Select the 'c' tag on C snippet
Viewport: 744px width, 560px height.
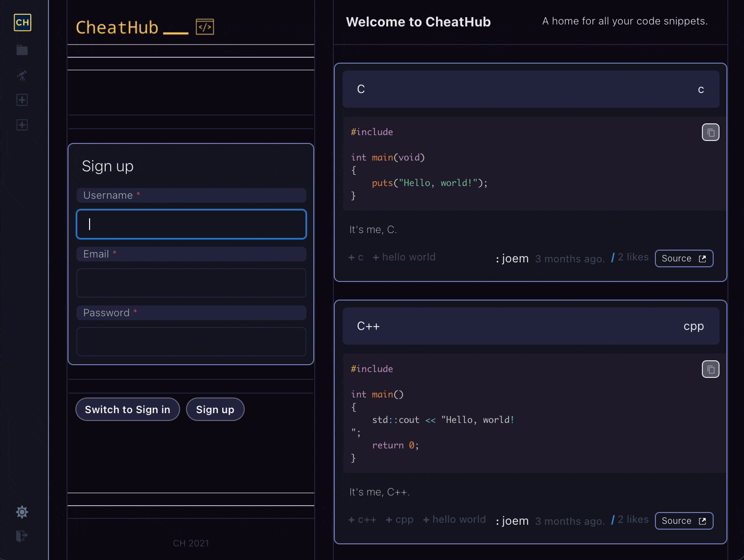pyautogui.click(x=356, y=257)
